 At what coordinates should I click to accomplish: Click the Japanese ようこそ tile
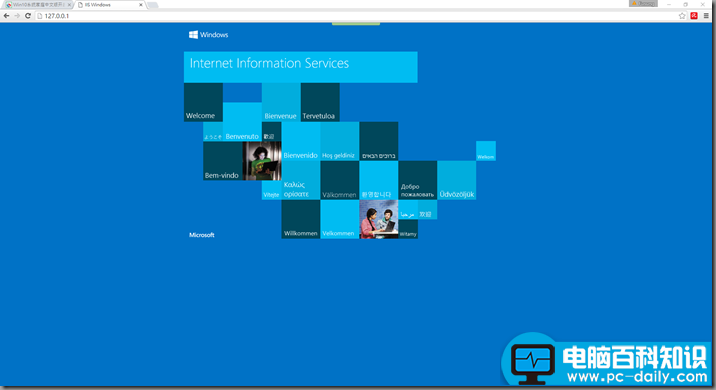(213, 132)
